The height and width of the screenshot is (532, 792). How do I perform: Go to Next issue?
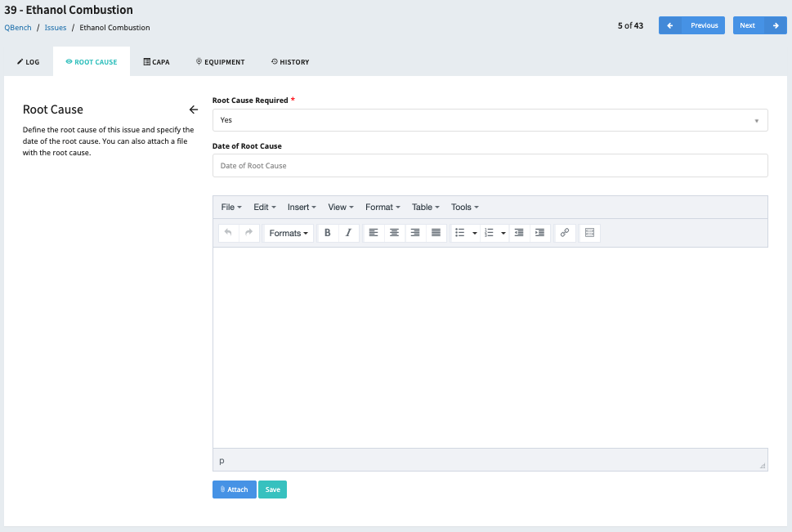[x=759, y=25]
